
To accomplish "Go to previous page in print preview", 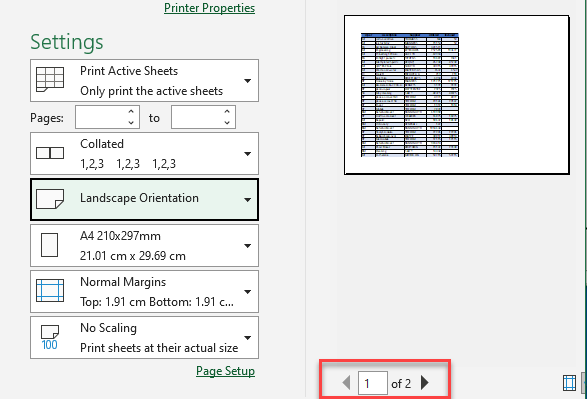I will click(346, 383).
